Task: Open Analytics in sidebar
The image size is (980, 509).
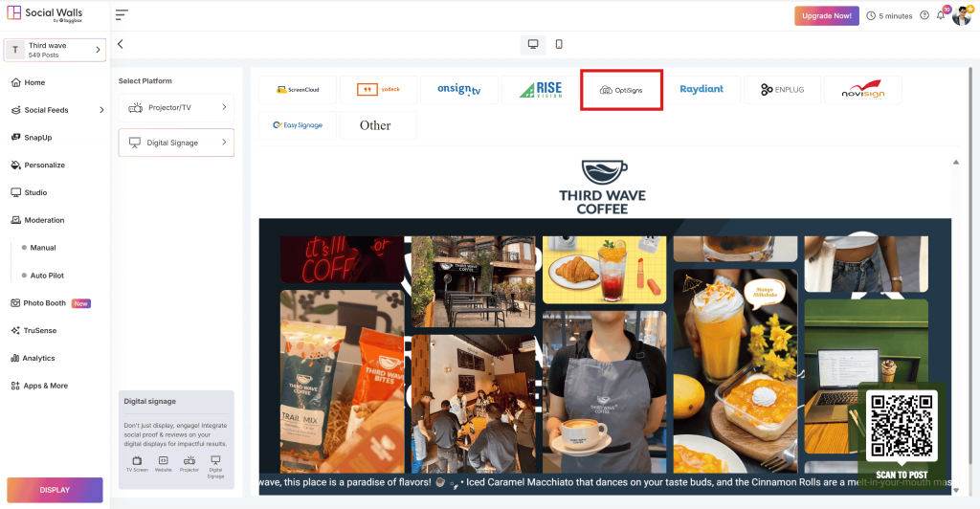Action: (x=33, y=358)
